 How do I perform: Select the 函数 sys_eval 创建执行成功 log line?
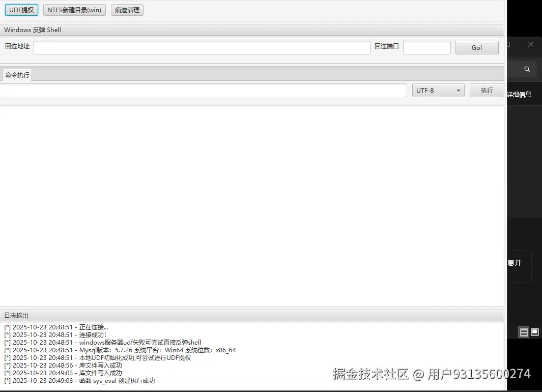tap(78, 380)
